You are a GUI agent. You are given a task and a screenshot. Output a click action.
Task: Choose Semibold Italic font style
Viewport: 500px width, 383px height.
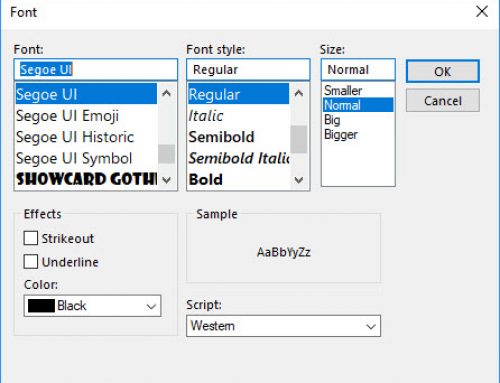click(x=238, y=158)
